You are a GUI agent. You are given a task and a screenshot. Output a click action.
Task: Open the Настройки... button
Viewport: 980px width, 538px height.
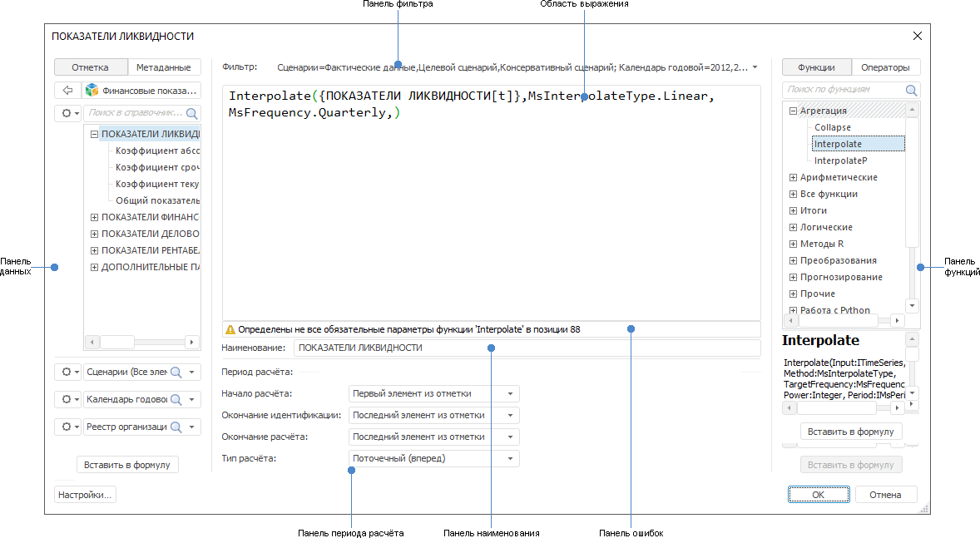[85, 495]
